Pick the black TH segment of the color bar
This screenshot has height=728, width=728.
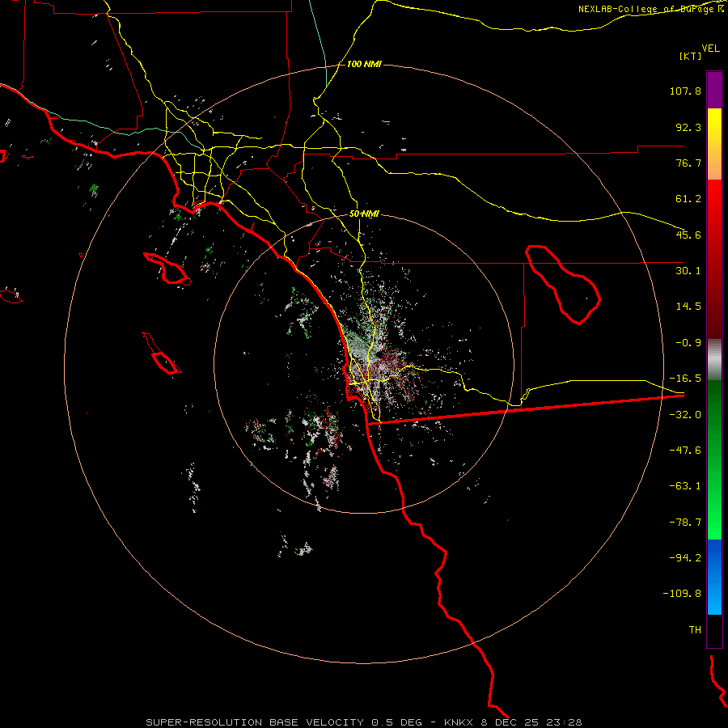714,631
